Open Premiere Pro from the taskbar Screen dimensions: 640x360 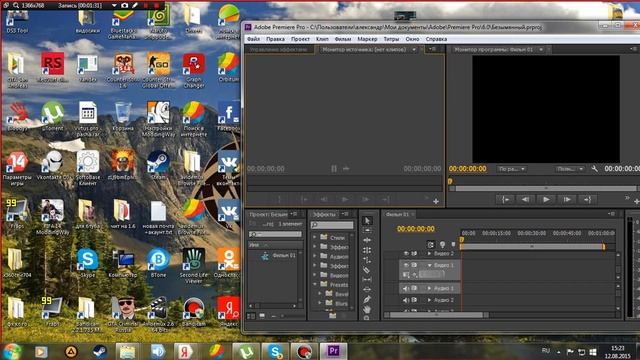pyautogui.click(x=333, y=351)
